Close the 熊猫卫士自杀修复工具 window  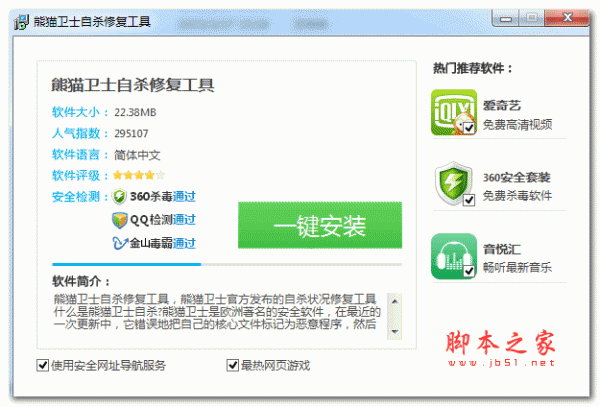tap(567, 18)
